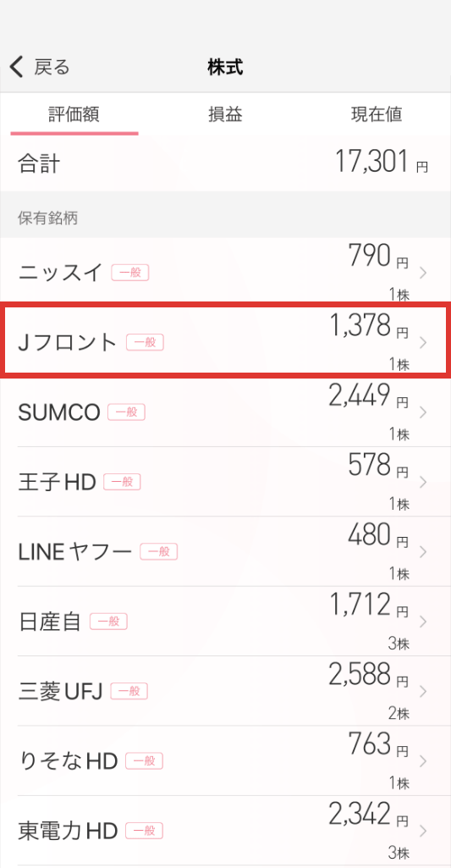The image size is (451, 868).
Task: Switch to the 現在値 tab
Action: pos(377,114)
